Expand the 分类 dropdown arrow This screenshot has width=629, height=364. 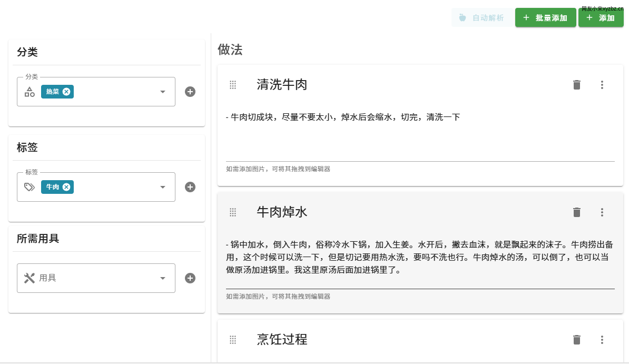point(163,92)
